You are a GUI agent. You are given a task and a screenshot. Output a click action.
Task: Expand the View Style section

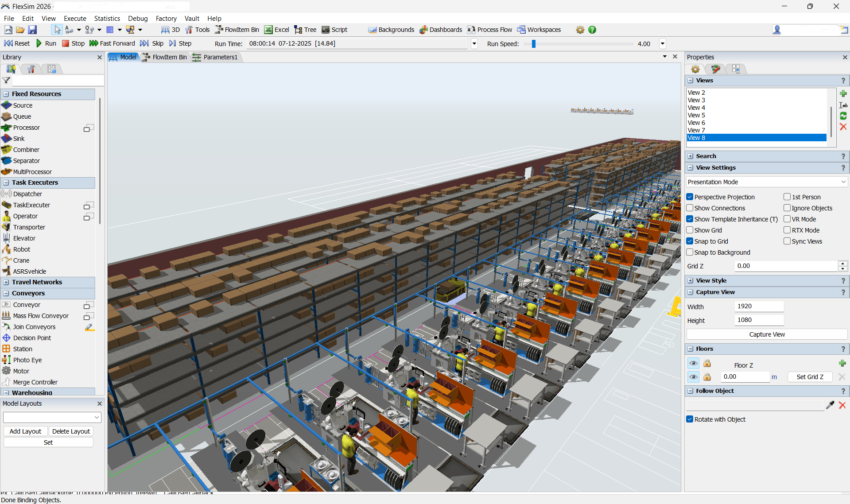click(691, 281)
